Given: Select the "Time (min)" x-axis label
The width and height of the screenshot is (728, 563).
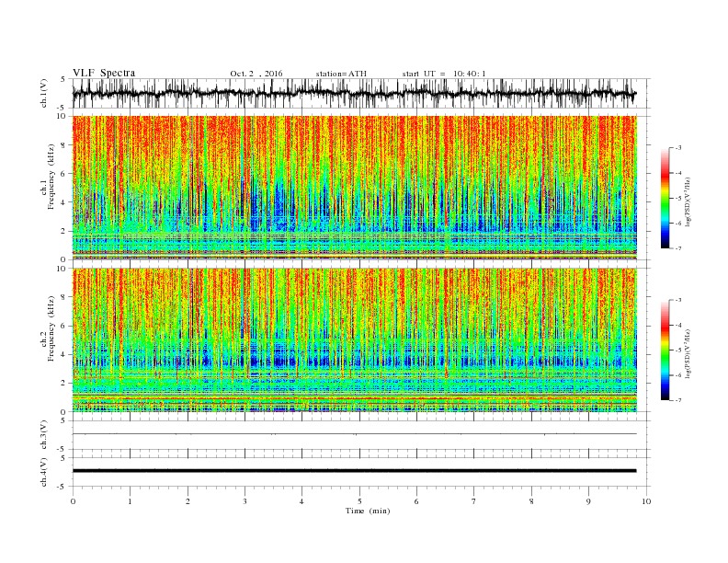Looking at the screenshot, I should 368,511.
